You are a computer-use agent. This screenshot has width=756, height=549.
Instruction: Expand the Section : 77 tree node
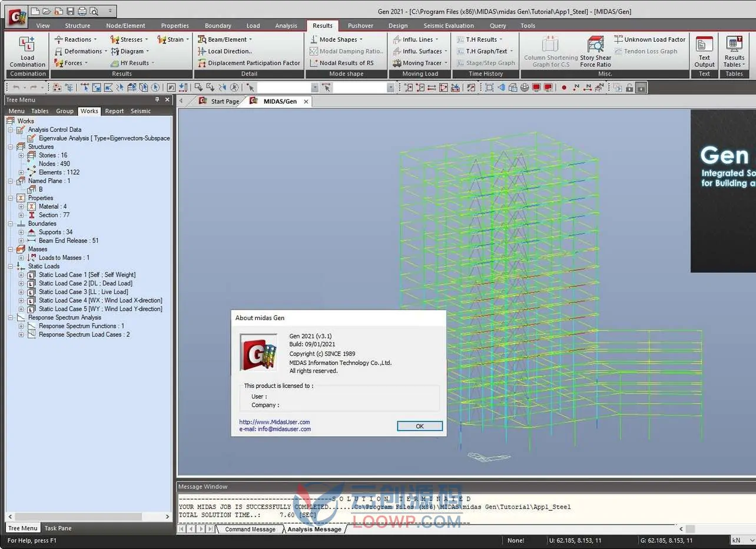pos(21,215)
